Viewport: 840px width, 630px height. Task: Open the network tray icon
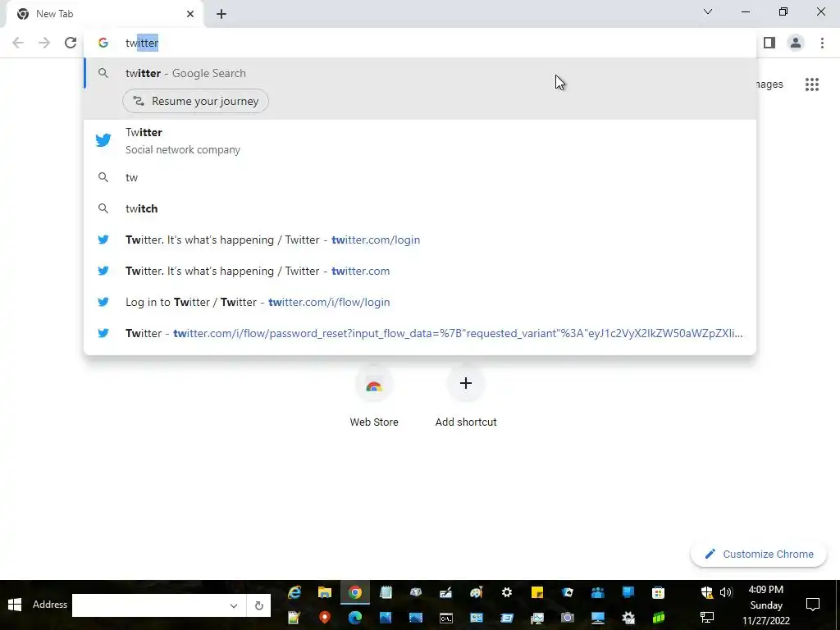tap(707, 618)
